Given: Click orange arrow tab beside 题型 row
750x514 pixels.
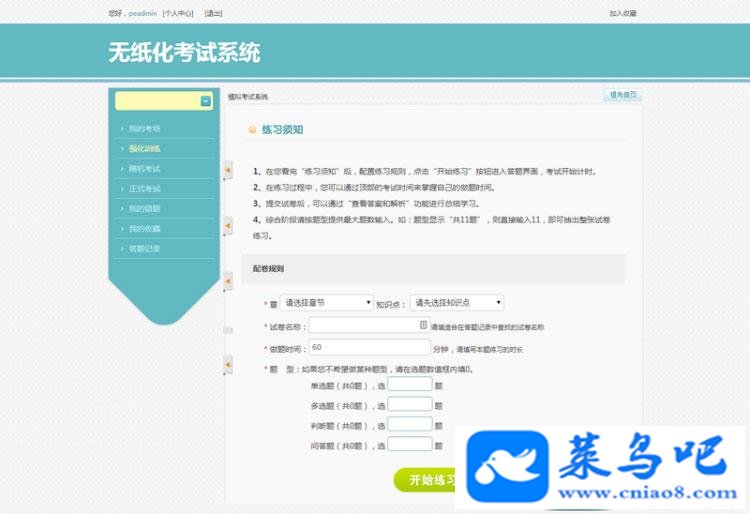Looking at the screenshot, I should tap(228, 364).
